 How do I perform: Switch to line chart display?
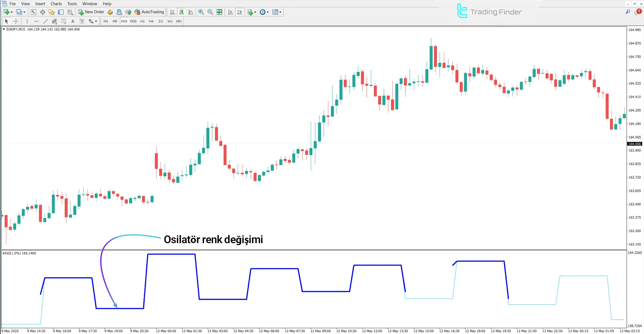191,12
